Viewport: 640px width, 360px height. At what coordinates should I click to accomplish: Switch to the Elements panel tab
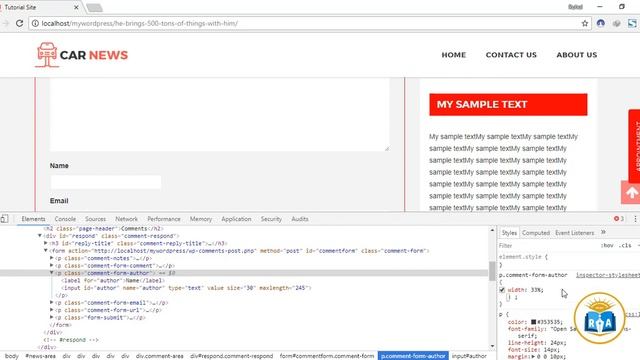click(x=33, y=219)
